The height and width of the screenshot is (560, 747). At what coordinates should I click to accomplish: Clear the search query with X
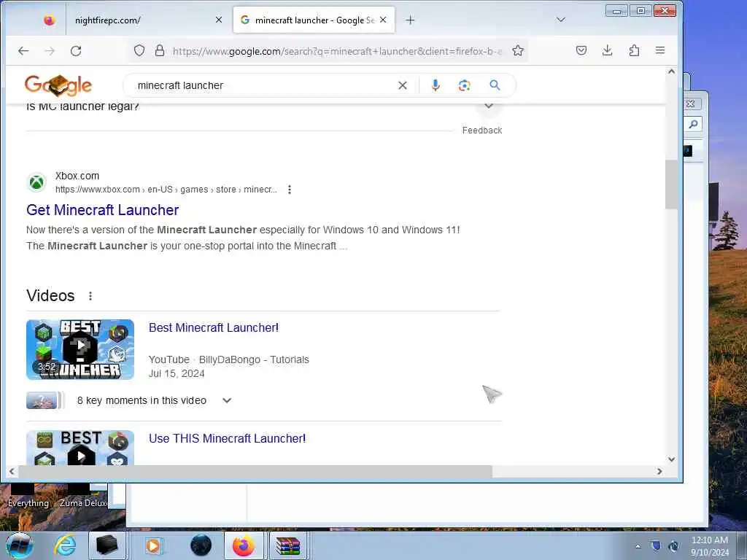(x=403, y=85)
